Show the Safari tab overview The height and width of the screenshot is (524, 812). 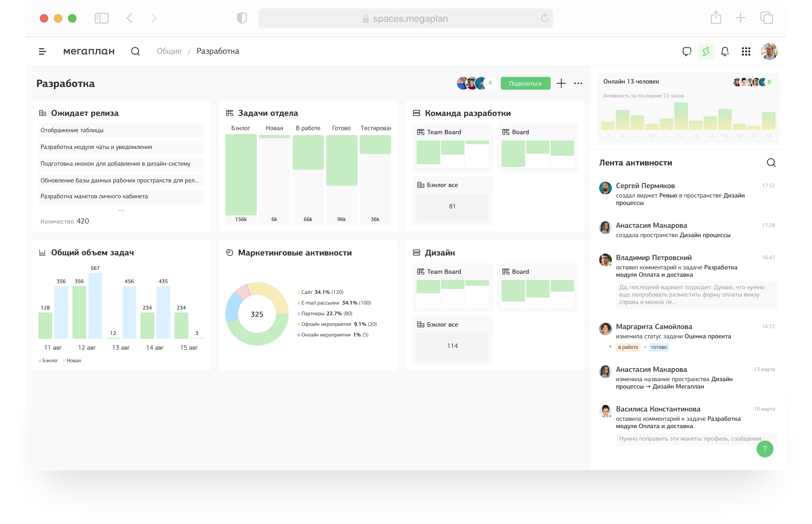[x=766, y=18]
